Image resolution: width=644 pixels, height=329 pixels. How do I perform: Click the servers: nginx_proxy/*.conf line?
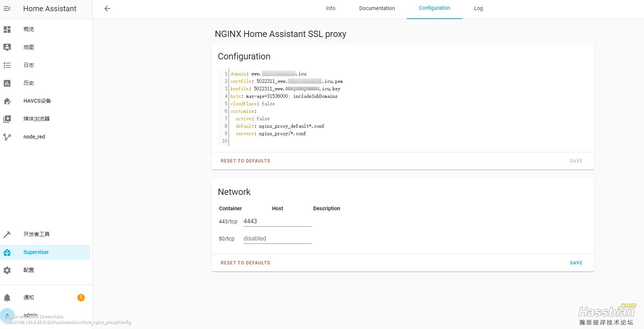point(271,134)
